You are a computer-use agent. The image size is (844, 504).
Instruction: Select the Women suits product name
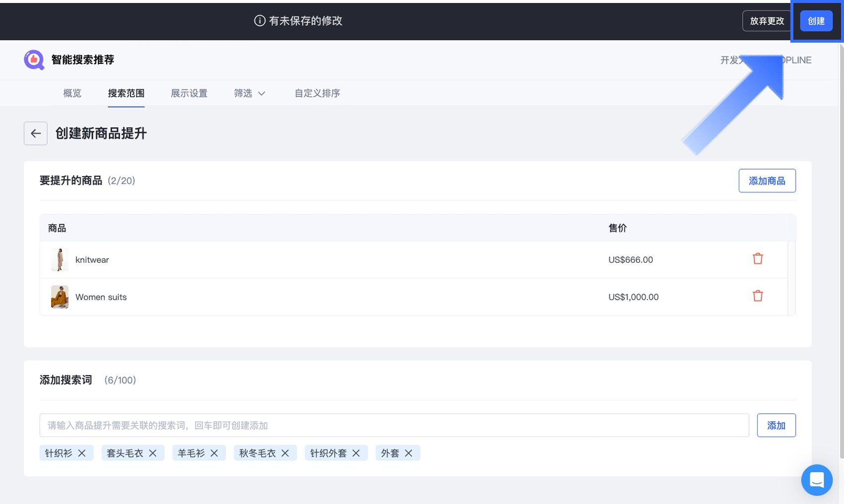coord(101,297)
